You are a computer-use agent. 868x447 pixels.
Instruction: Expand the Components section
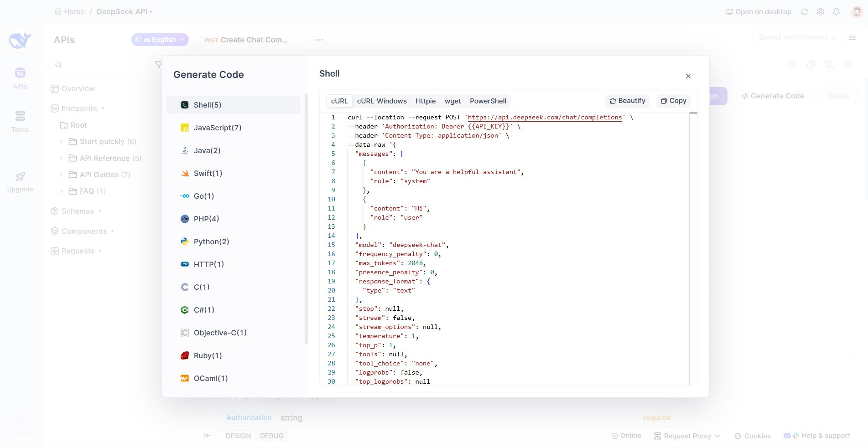pyautogui.click(x=83, y=231)
